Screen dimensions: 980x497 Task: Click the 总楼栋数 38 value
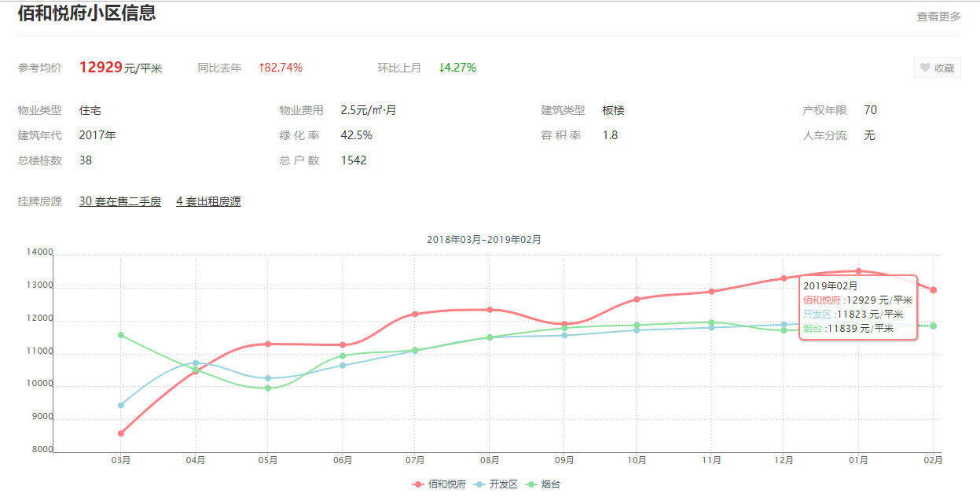point(86,160)
